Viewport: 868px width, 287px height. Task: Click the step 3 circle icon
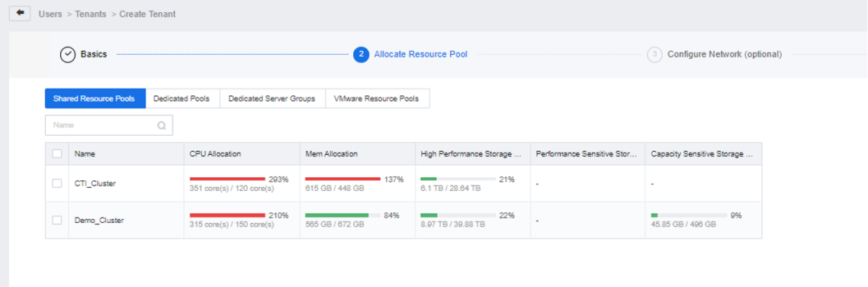tap(654, 54)
